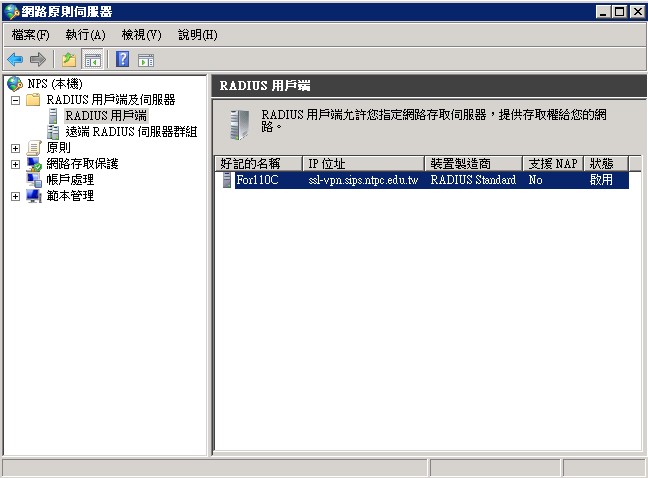Open the 檔案(F) menu

tap(31, 35)
